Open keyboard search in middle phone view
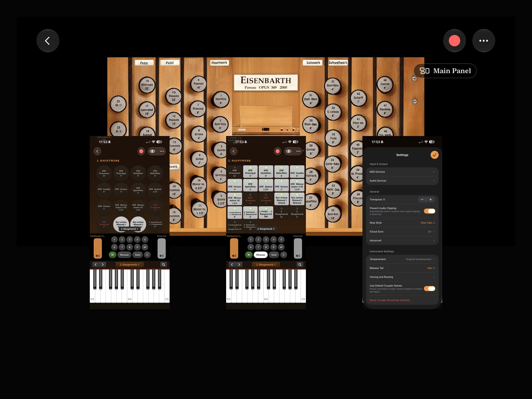This screenshot has height=399, width=532. 300,265
